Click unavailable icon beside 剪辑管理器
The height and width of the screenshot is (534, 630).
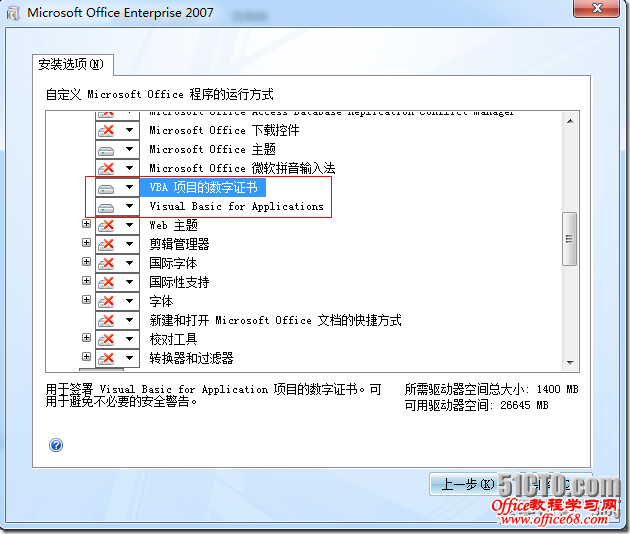point(106,244)
